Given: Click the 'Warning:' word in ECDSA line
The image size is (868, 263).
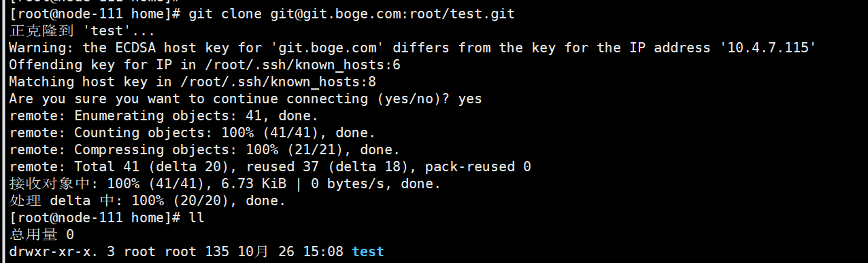Looking at the screenshot, I should [41, 48].
